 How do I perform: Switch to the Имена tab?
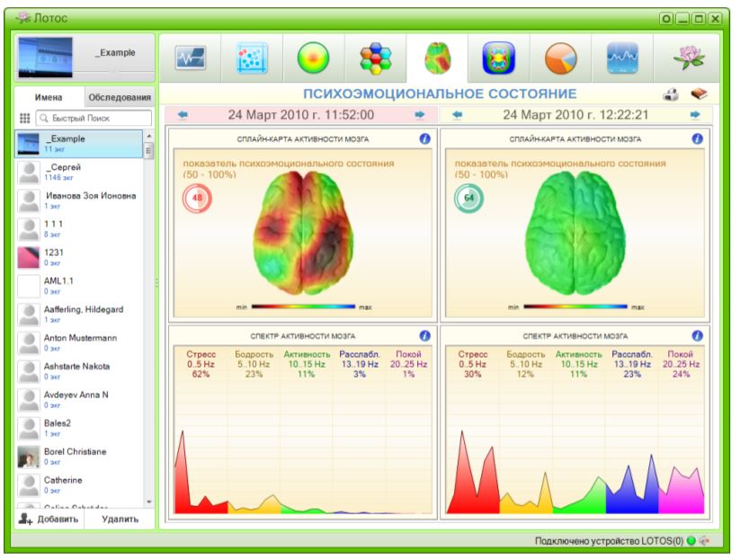pyautogui.click(x=49, y=97)
